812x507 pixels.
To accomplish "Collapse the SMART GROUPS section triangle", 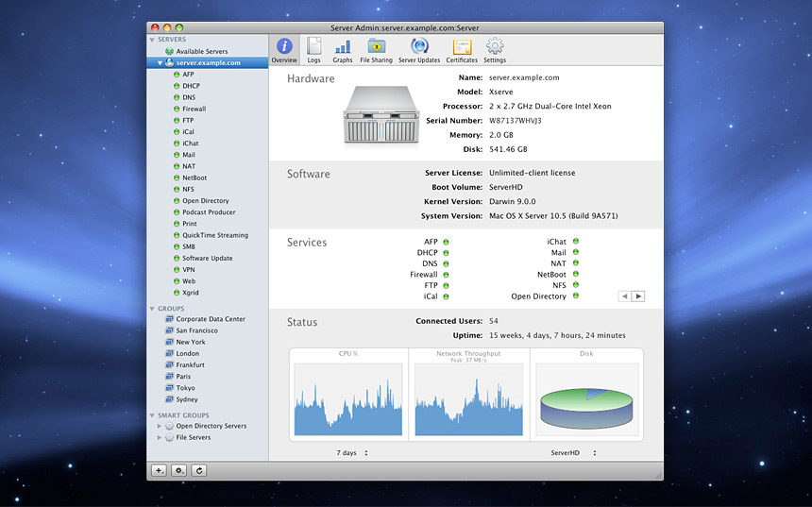I will pos(152,415).
